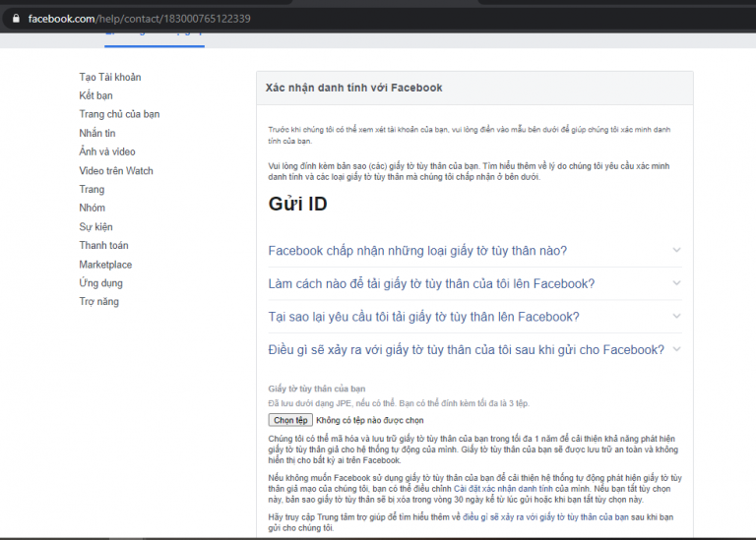Click chevron beside "Điều gì sẽ xảy ra" question
The image size is (756, 540).
676,349
